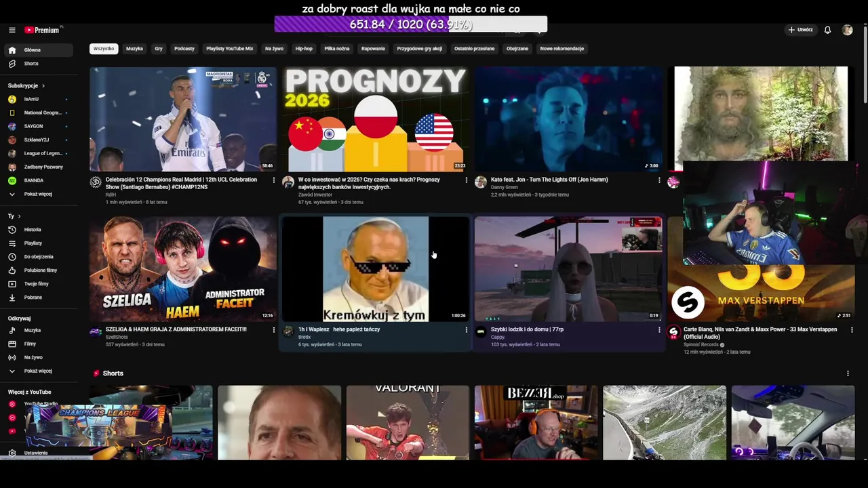868x488 pixels.
Task: Open Do obejrzenia list
Action: point(39,257)
